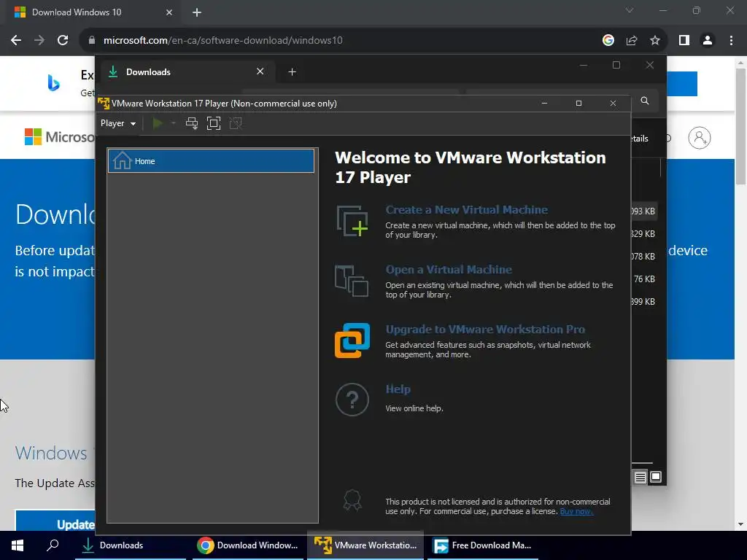Click taskbar search icon
747x560 pixels.
pos(53,545)
